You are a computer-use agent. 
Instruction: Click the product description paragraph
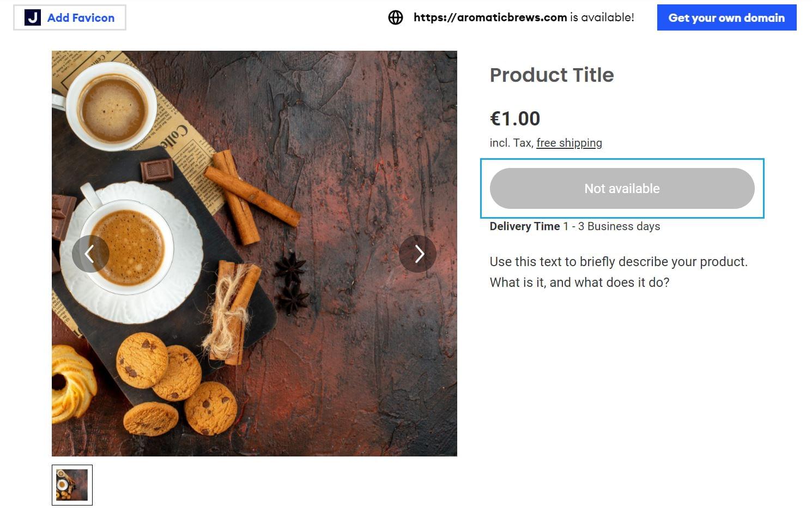coord(619,272)
